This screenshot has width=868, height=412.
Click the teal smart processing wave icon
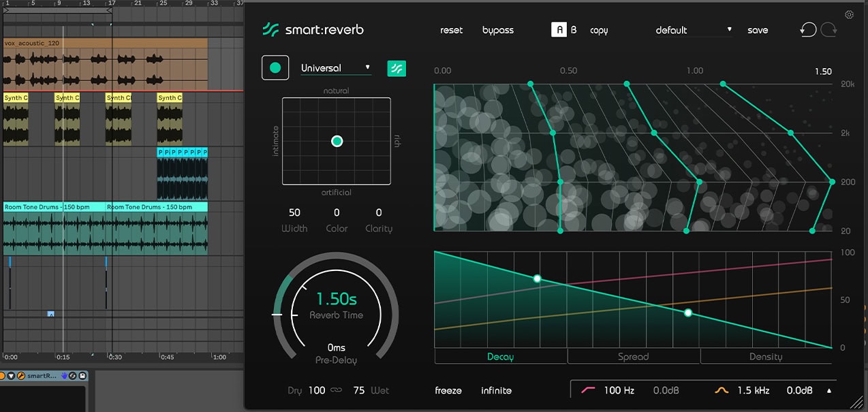[x=397, y=68]
